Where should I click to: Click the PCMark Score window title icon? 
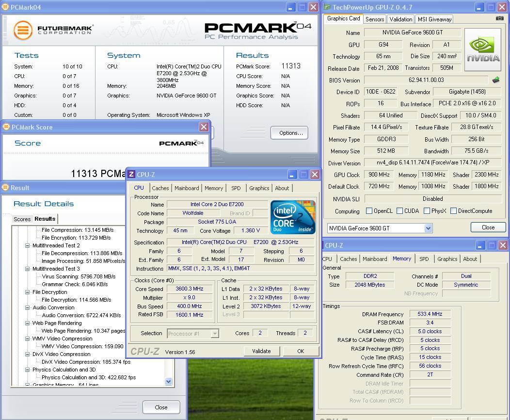click(x=6, y=127)
